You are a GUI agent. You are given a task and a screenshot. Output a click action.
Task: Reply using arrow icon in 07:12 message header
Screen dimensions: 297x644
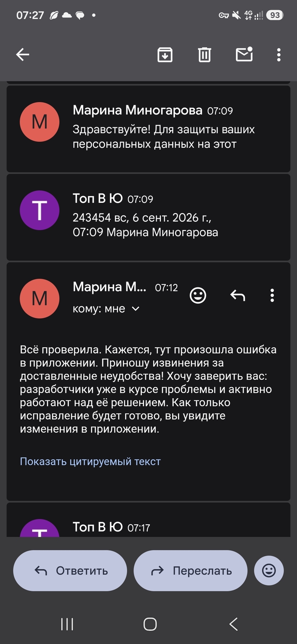(238, 295)
